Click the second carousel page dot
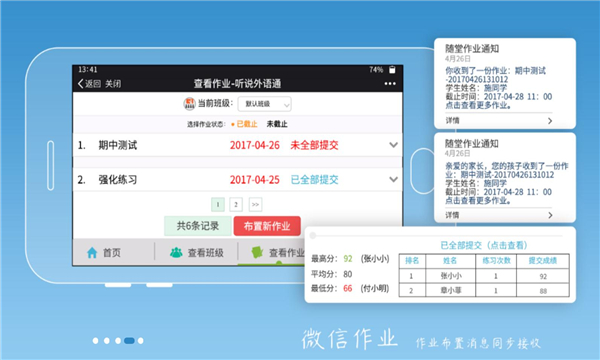 coord(107,340)
